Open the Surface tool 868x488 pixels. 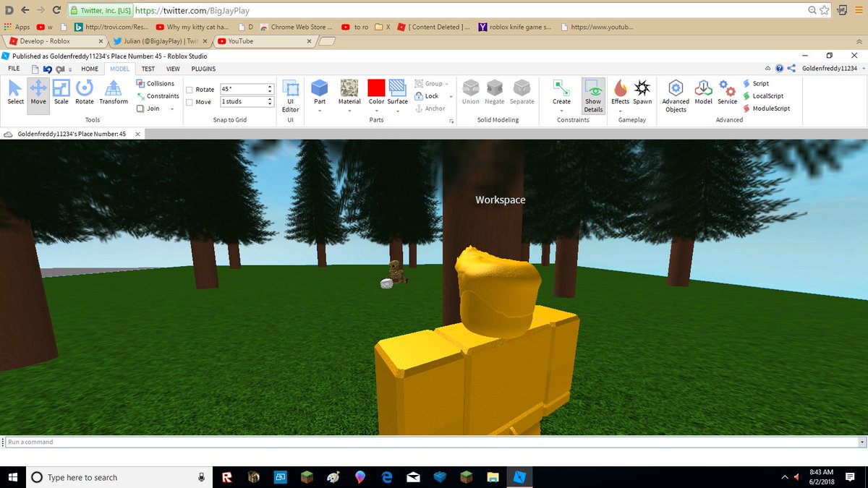click(x=397, y=93)
